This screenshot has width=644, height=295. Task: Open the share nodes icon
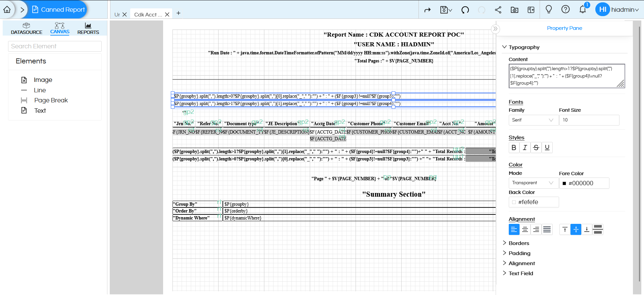pos(498,10)
